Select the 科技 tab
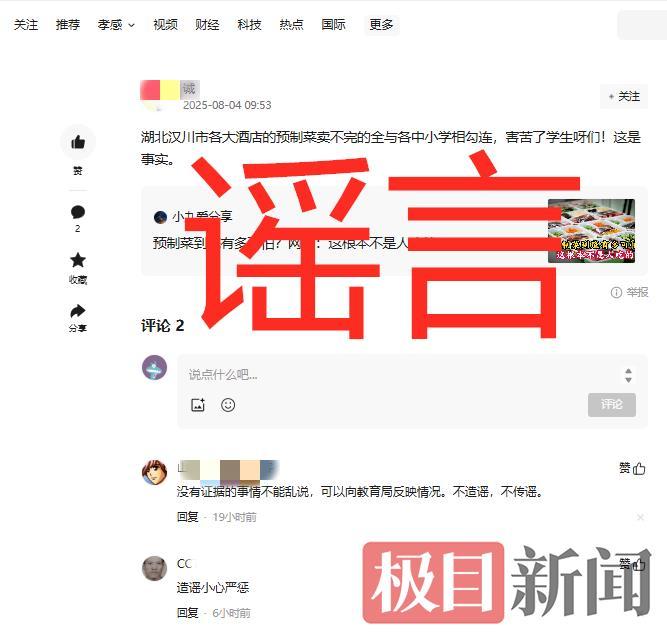This screenshot has height=644, width=667. (249, 25)
